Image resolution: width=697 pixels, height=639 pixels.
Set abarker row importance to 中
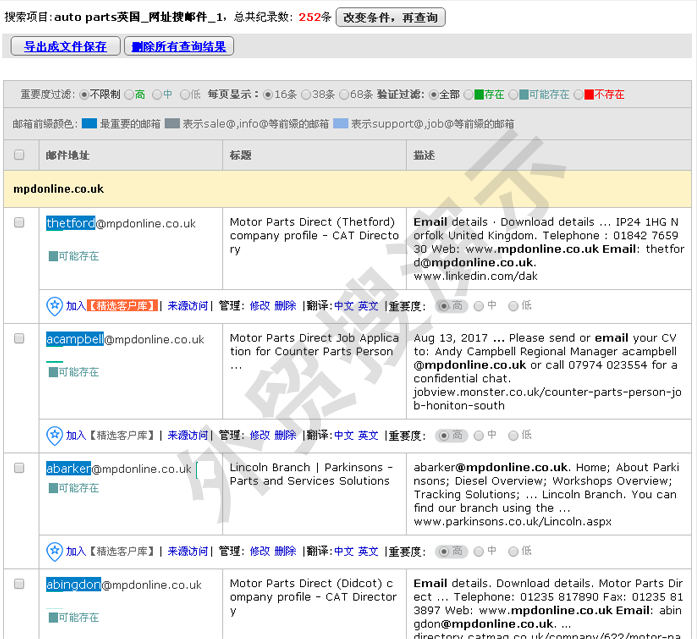click(x=478, y=551)
